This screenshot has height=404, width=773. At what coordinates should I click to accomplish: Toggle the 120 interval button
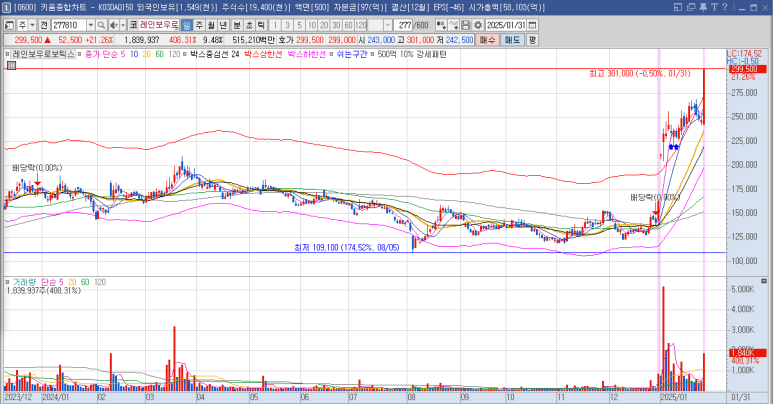[x=361, y=25]
